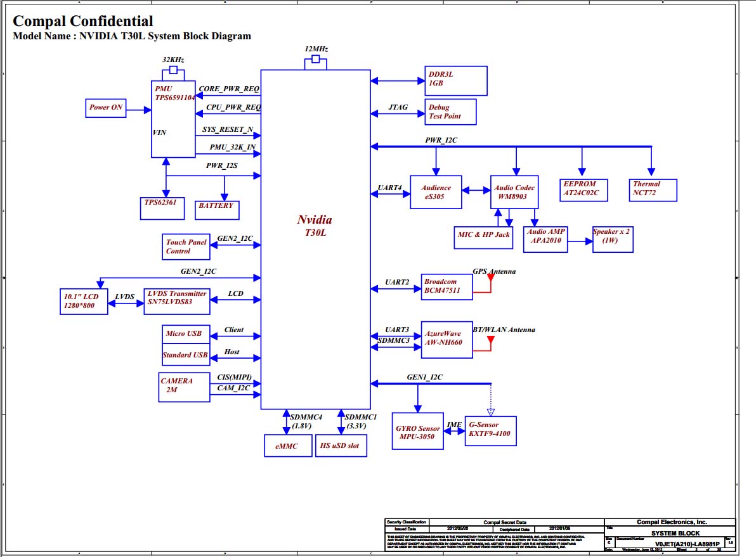Click the UART4 signal label
Screen dimensions: 756x557
pyautogui.click(x=389, y=188)
